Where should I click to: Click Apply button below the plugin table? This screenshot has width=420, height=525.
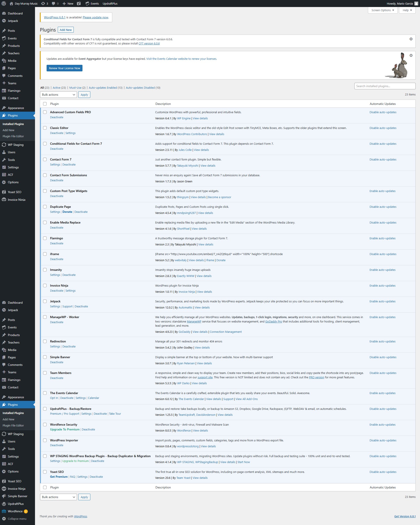pos(84,497)
